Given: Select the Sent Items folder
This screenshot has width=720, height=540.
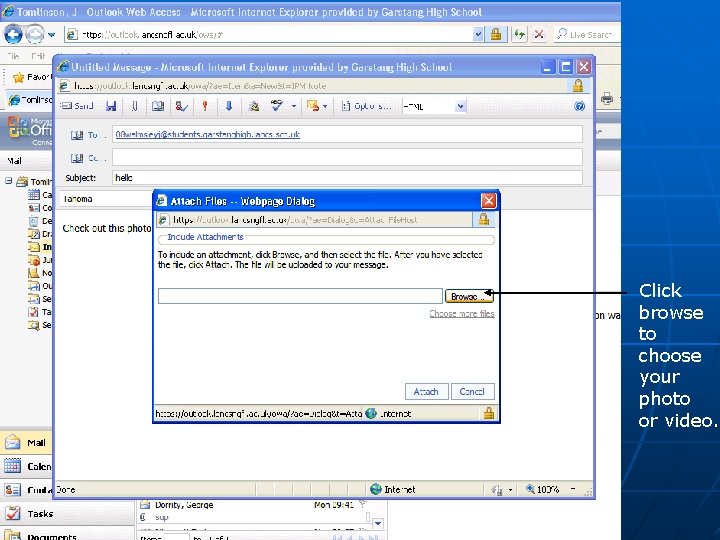Looking at the screenshot, I should (x=39, y=299).
